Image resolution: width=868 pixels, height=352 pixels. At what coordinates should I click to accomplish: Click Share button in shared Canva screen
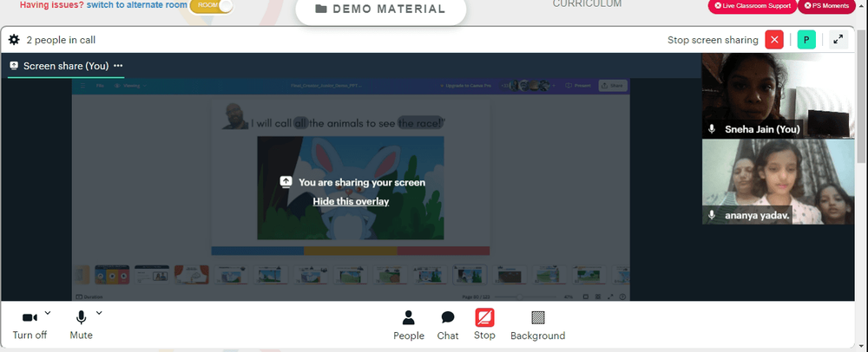(613, 86)
